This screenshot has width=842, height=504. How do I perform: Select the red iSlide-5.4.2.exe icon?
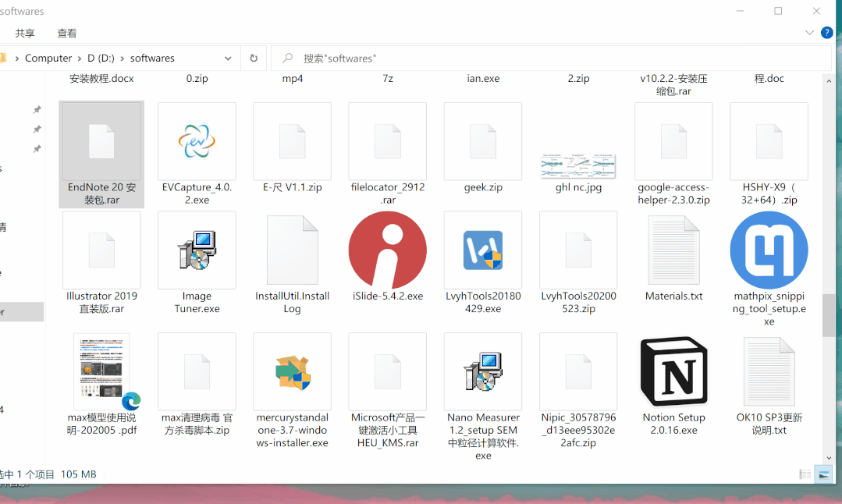click(388, 250)
